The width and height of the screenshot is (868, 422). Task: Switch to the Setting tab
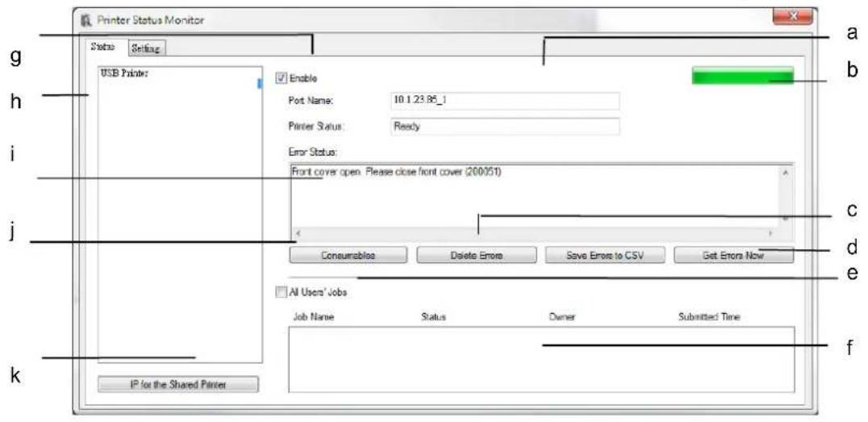[147, 48]
